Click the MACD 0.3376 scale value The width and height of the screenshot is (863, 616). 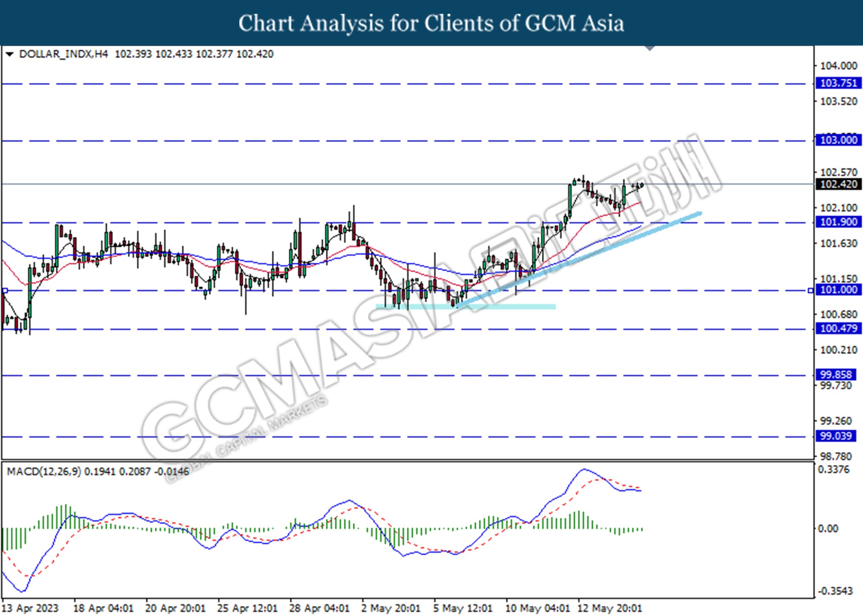coord(834,469)
